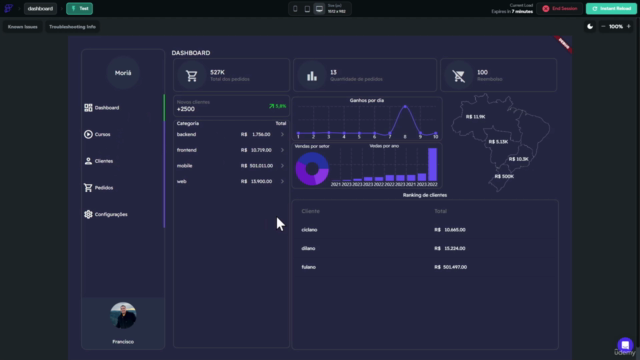640x360 pixels.
Task: Click the Pedidos cart icon
Action: coord(88,188)
